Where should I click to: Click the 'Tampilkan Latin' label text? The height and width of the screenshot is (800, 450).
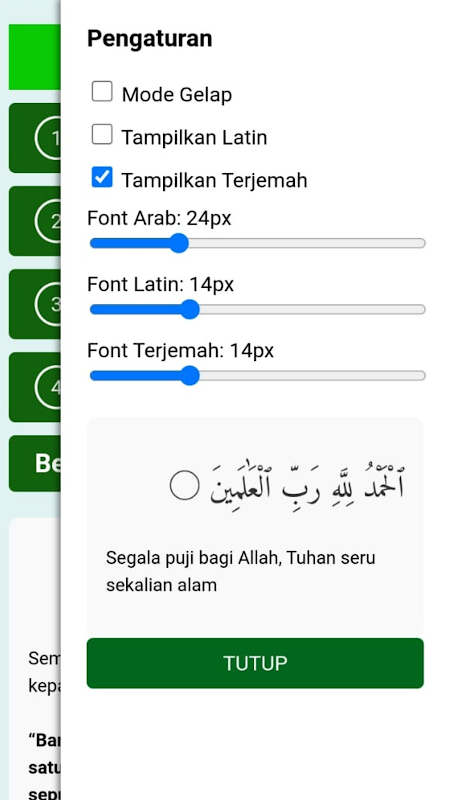point(194,137)
